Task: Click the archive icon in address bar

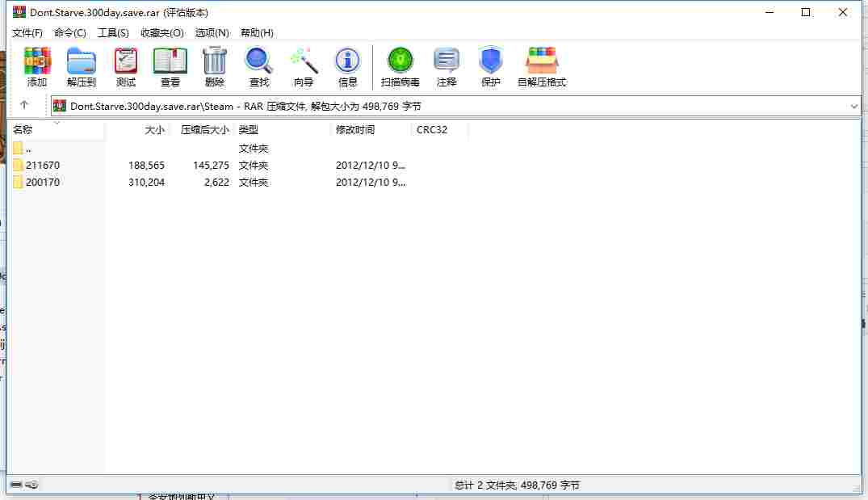Action: pyautogui.click(x=60, y=106)
